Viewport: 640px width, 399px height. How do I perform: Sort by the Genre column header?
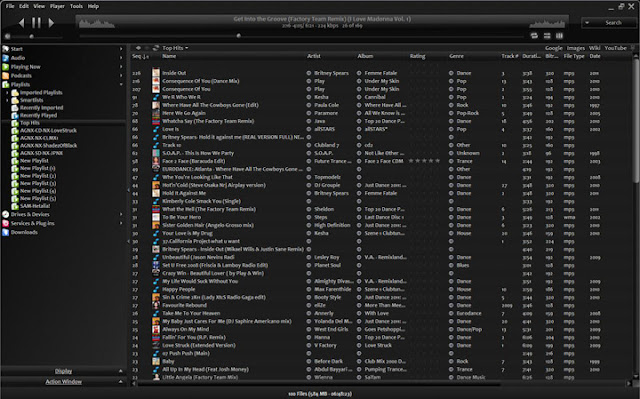point(456,56)
